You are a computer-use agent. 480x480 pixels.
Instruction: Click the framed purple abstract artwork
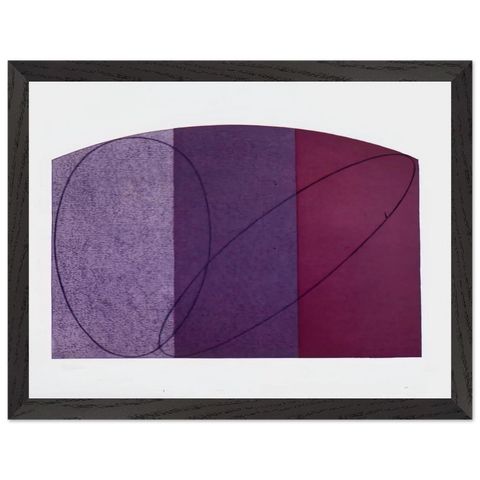pyautogui.click(x=240, y=240)
